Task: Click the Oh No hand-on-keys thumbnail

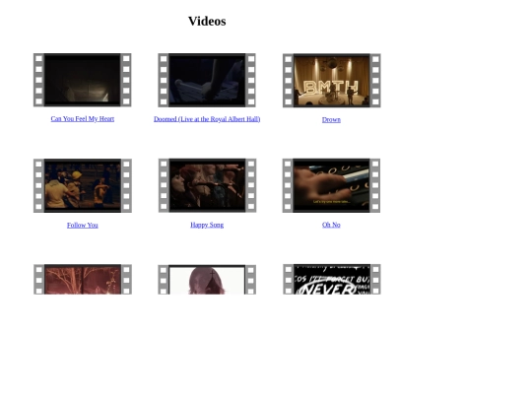Action: pyautogui.click(x=331, y=185)
